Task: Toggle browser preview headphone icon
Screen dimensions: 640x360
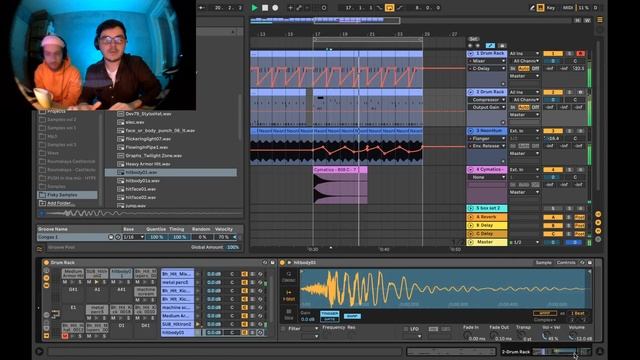Action: pyautogui.click(x=41, y=213)
